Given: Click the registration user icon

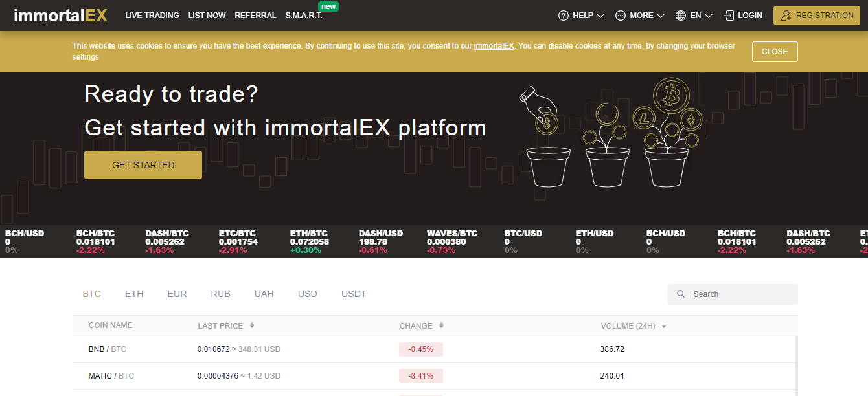Looking at the screenshot, I should 786,16.
